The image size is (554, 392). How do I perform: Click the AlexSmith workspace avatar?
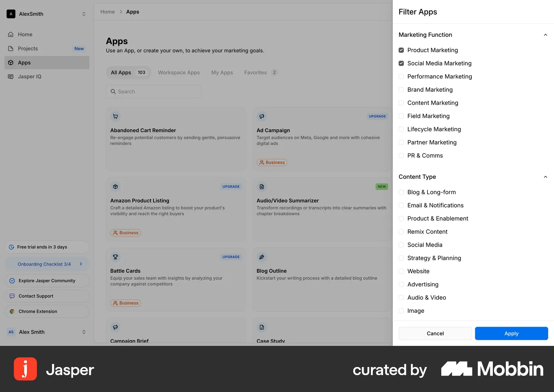pos(11,14)
